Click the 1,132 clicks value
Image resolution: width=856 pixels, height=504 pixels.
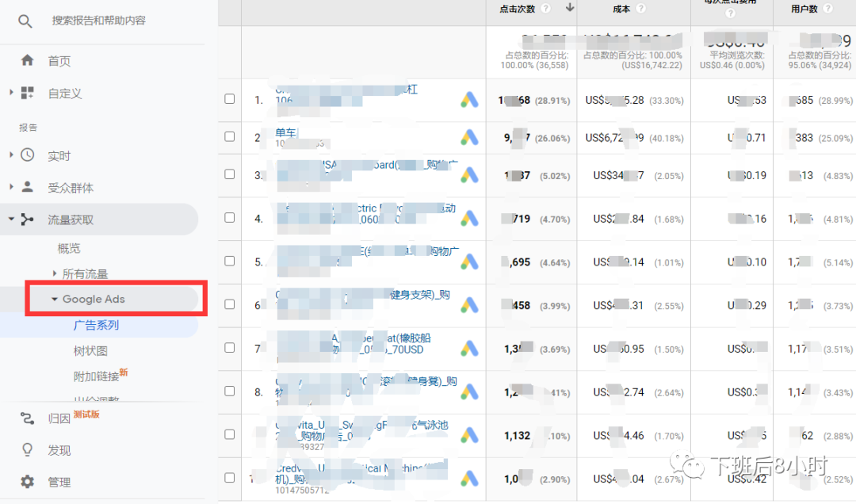[x=517, y=435]
